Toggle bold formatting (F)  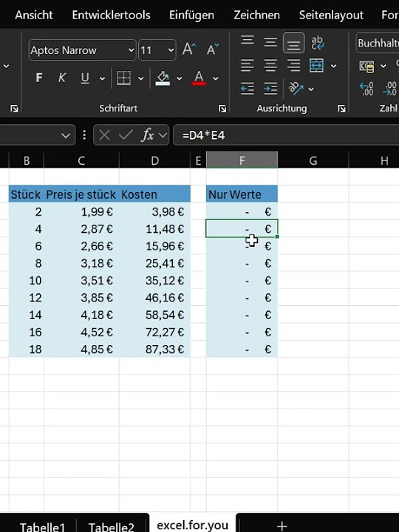[x=39, y=78]
